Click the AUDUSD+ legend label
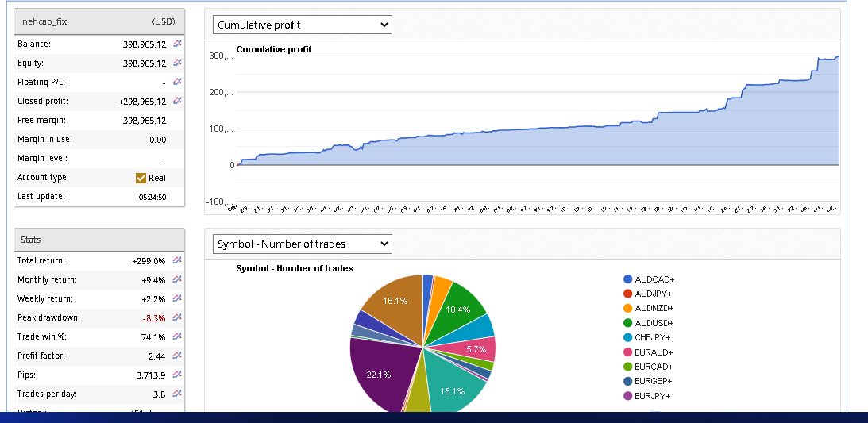This screenshot has width=868, height=423. (654, 323)
